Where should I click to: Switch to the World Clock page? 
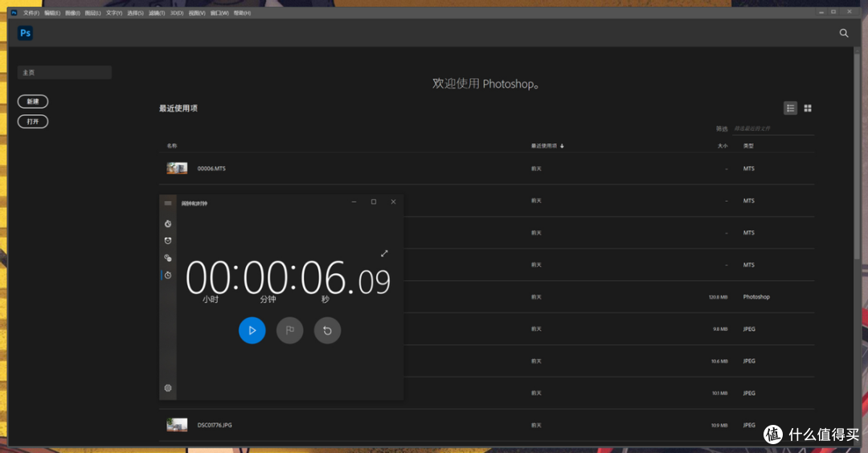click(x=168, y=258)
